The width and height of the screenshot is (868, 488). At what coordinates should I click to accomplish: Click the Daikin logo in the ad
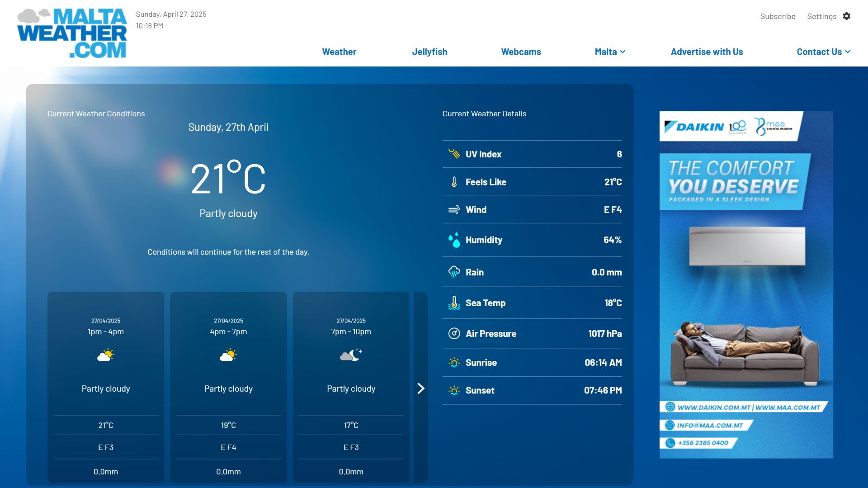(694, 127)
